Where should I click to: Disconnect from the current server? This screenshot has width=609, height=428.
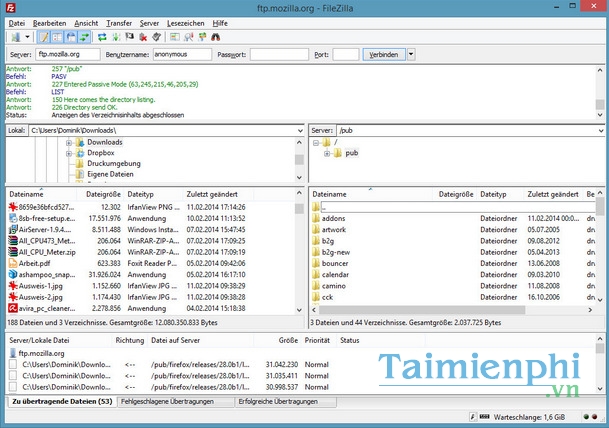point(143,37)
